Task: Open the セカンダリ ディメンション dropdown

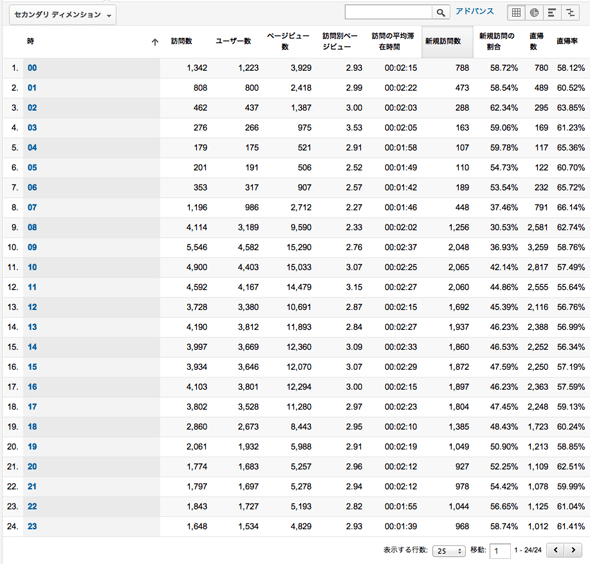Action: click(x=62, y=15)
